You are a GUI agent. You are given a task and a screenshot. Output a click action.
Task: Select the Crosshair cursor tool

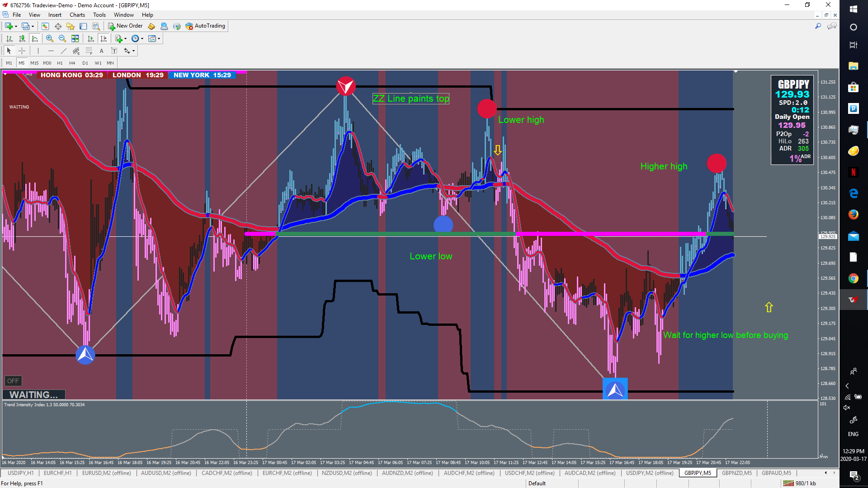tap(22, 51)
